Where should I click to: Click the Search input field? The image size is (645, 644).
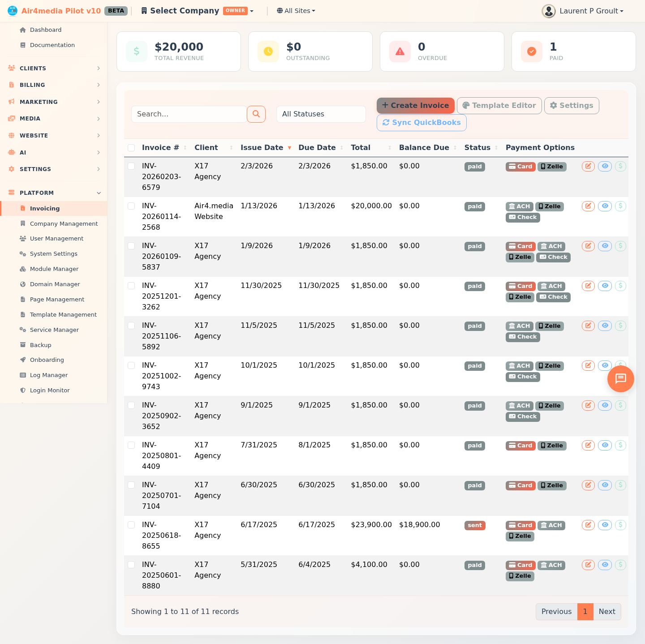[189, 114]
